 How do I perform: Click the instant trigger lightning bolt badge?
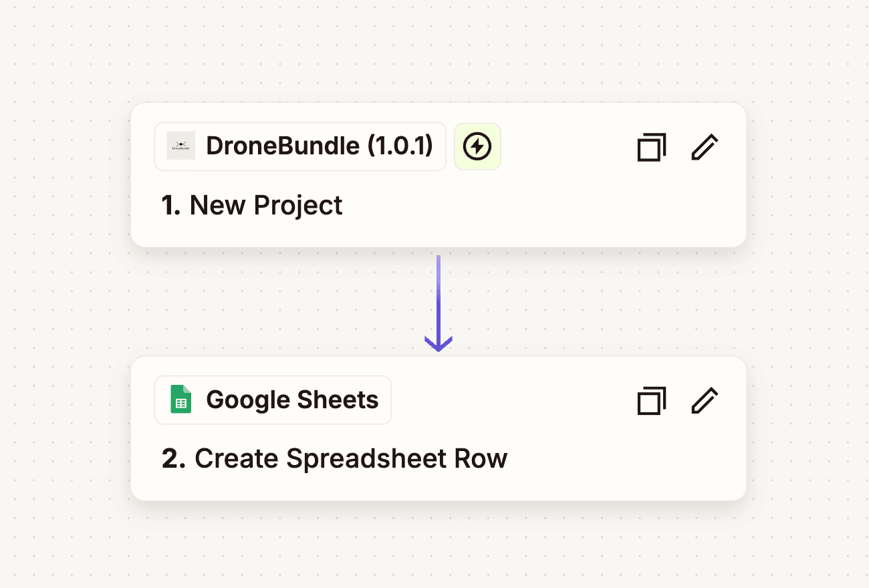point(477,146)
